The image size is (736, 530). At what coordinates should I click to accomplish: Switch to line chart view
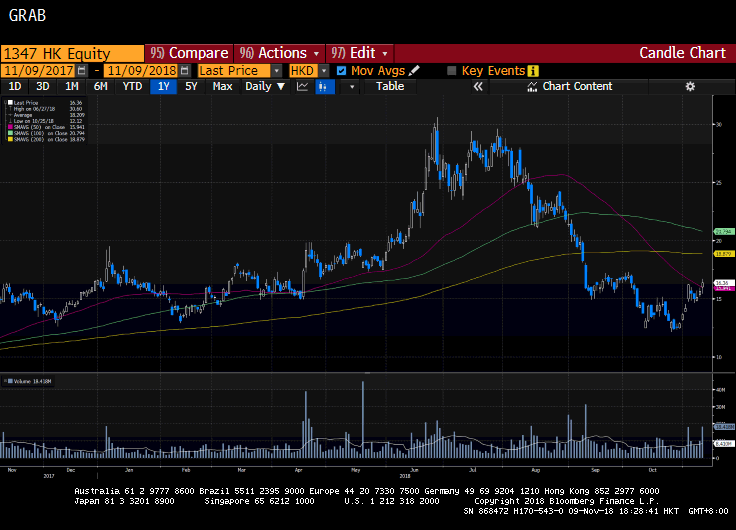click(302, 86)
